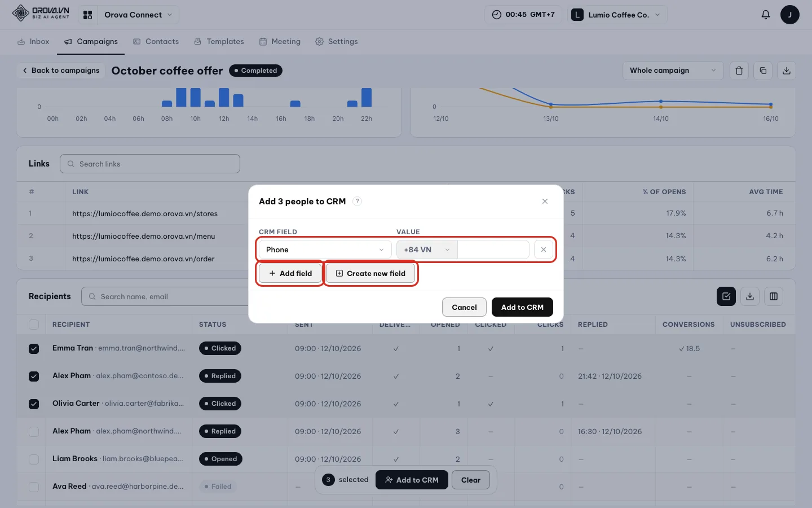The width and height of the screenshot is (812, 508).
Task: Open the Lumio Coffee Co. workspace dropdown
Action: 616,15
